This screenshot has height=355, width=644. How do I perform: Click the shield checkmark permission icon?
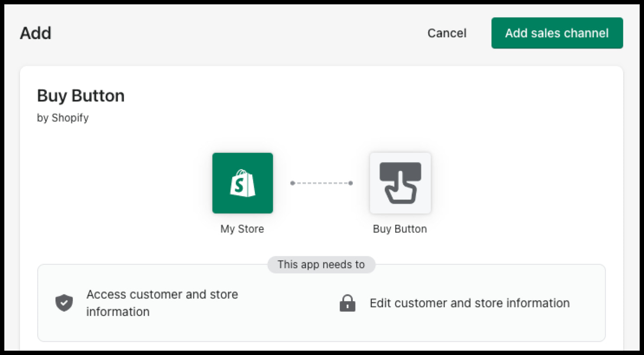(64, 302)
